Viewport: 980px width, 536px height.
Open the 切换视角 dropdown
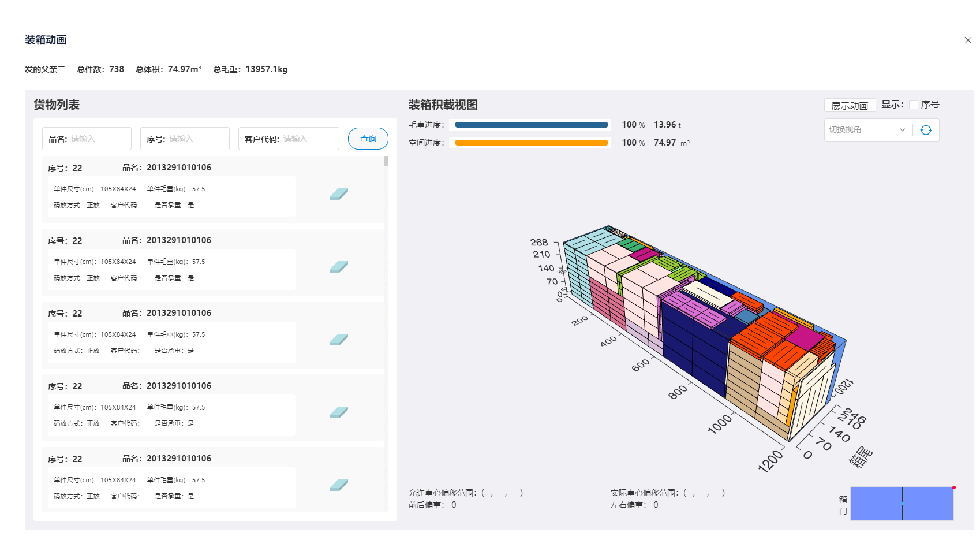click(x=868, y=130)
